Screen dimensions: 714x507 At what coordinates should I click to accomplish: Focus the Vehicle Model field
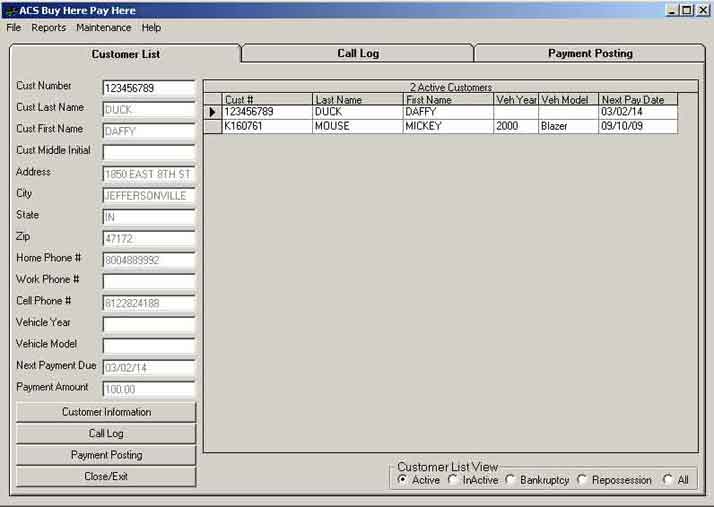tap(149, 346)
